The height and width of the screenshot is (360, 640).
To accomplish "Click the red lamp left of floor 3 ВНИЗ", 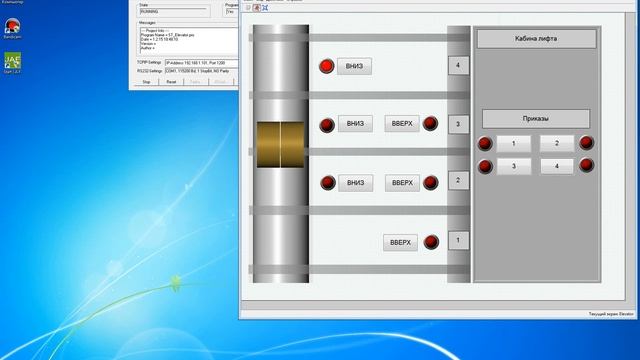I will [327, 125].
